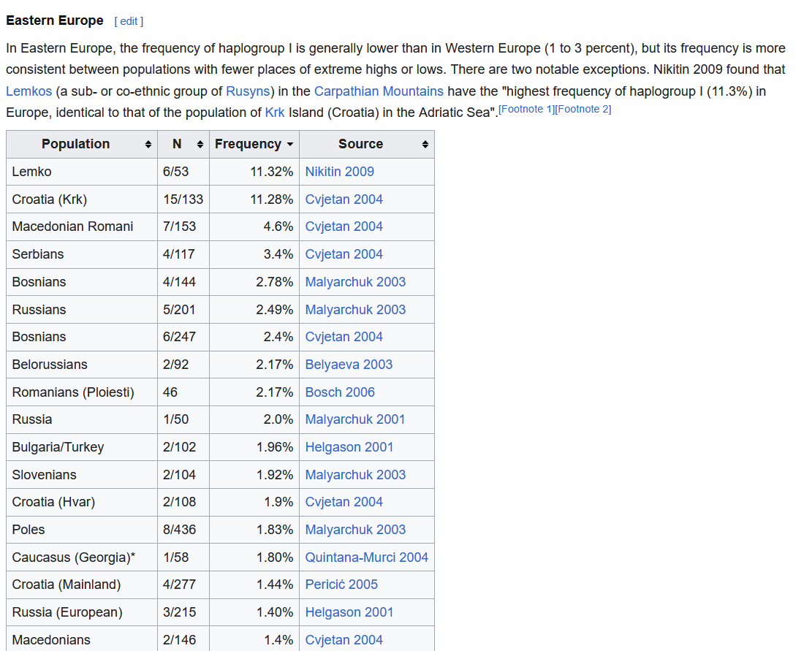
Task: Open Cvjetan 2004 in the Macedonian Romani row
Action: [344, 226]
